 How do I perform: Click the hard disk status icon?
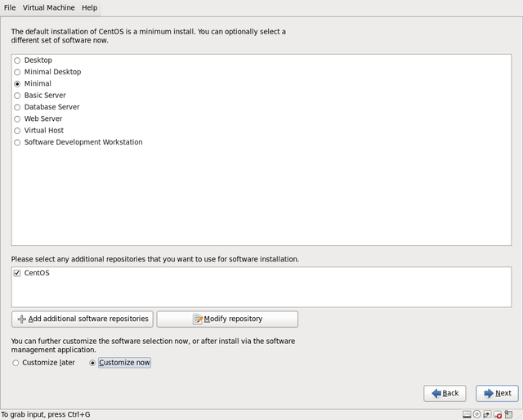467,414
